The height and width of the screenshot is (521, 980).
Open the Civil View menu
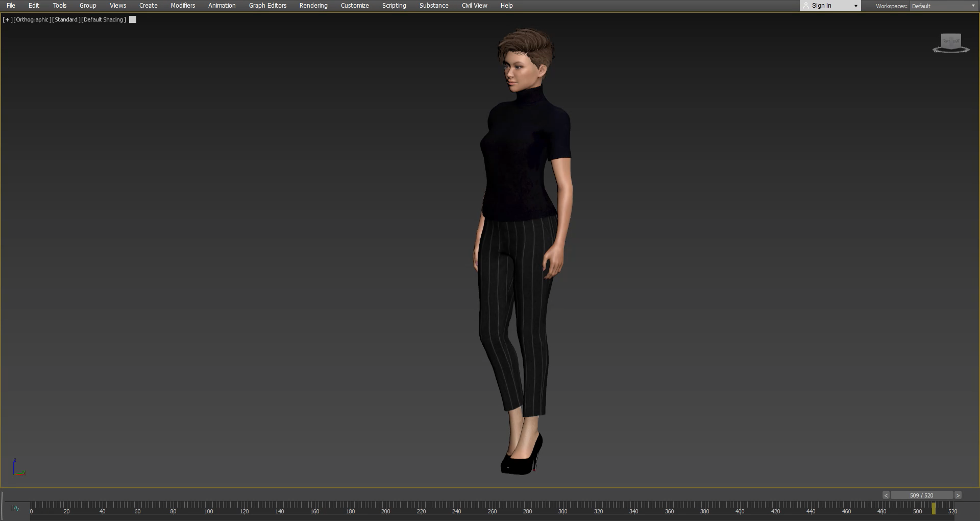pyautogui.click(x=474, y=6)
